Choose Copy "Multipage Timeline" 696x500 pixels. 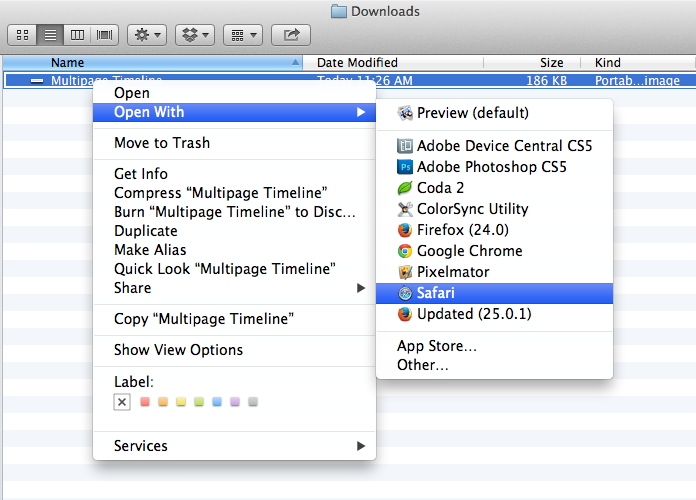coord(234,319)
